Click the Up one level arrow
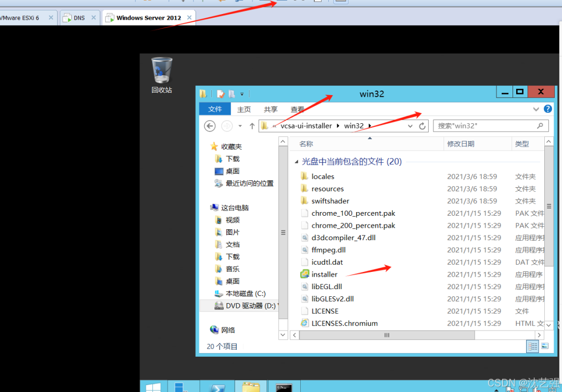 click(252, 126)
